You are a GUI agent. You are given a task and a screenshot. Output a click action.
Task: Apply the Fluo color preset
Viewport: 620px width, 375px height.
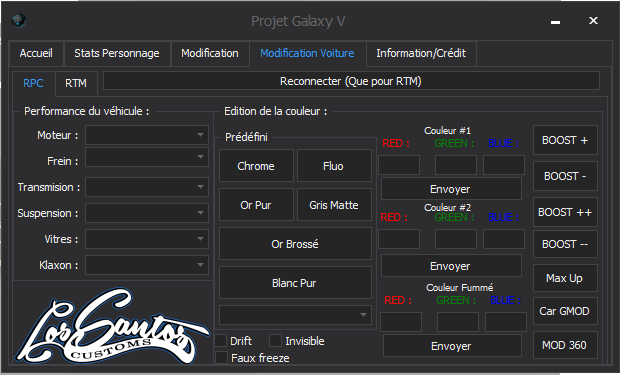point(334,166)
